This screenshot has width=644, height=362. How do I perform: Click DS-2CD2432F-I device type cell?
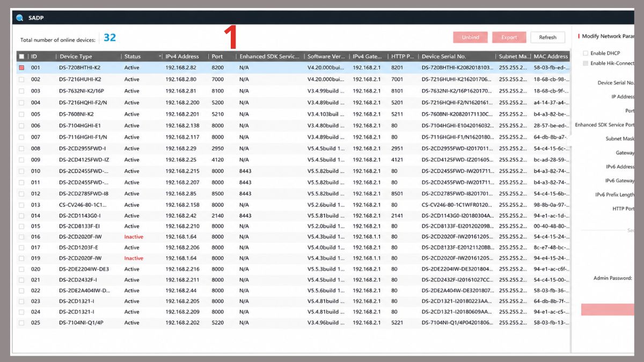coord(78,280)
